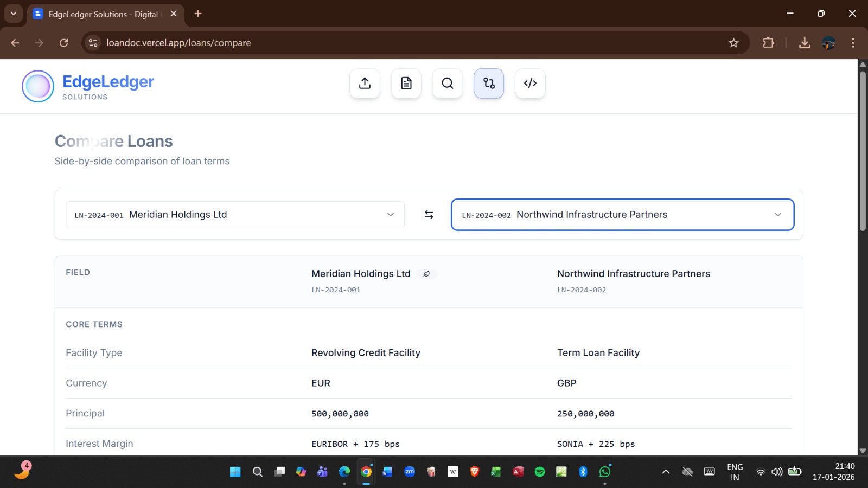This screenshot has height=488, width=868.
Task: Close the EdgeLedger Solutions tab
Action: click(174, 14)
